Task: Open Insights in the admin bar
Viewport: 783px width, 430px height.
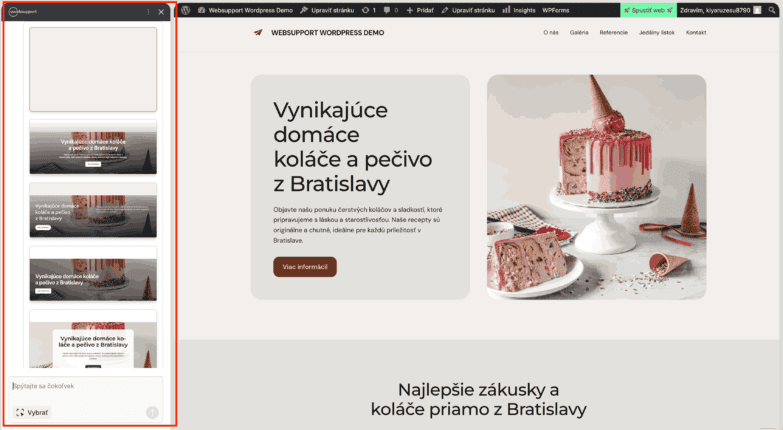Action: coord(519,10)
